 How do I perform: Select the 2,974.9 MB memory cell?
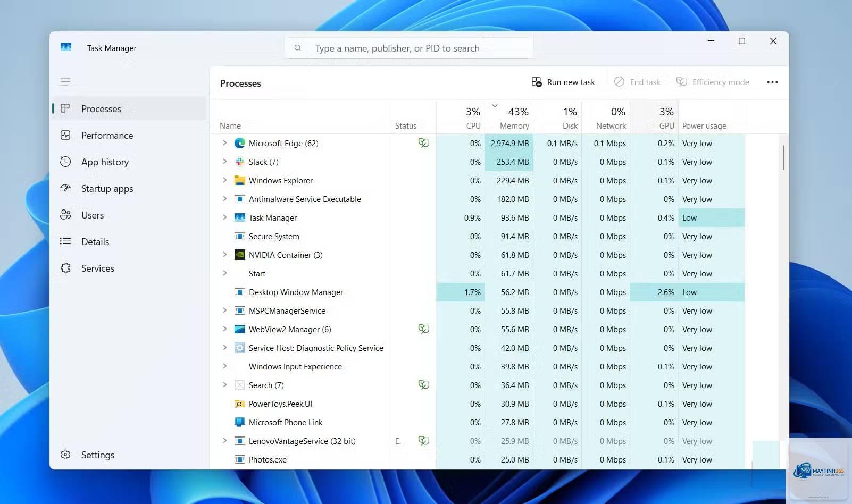click(509, 143)
